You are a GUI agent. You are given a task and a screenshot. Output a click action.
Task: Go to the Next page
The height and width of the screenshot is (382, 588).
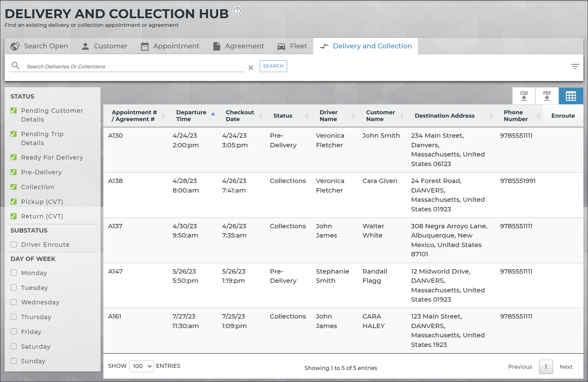pyautogui.click(x=566, y=367)
